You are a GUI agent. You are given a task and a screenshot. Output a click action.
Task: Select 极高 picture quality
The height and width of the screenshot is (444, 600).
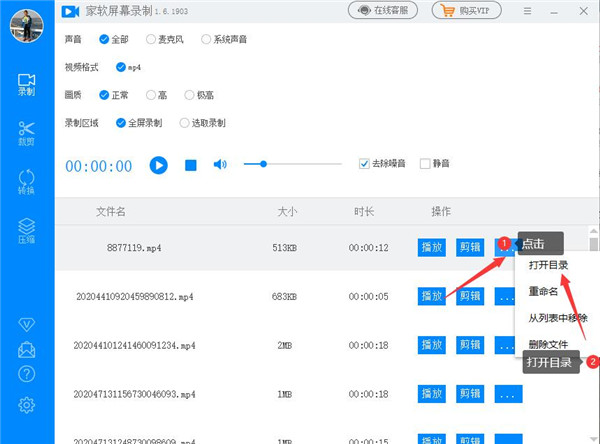[x=199, y=95]
